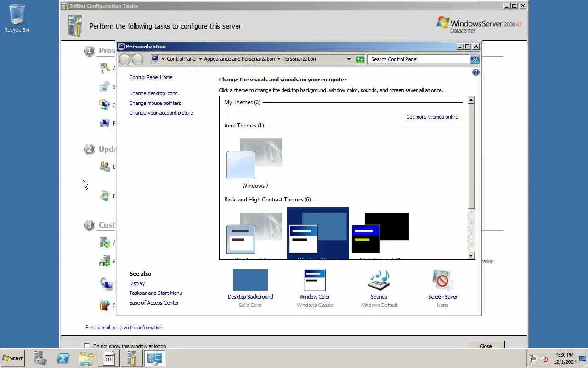The image size is (588, 368).
Task: Open the Recycle Bin desktop icon
Action: pyautogui.click(x=17, y=18)
